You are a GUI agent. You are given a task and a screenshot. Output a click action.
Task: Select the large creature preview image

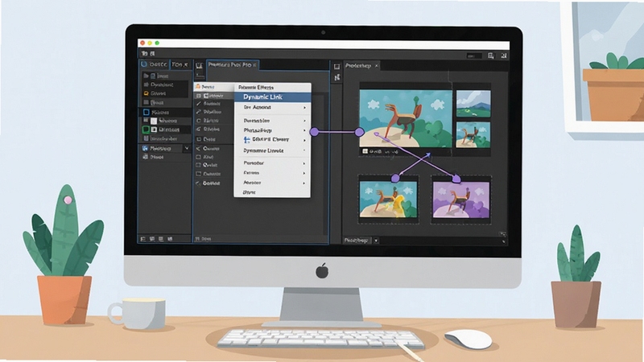[406, 118]
